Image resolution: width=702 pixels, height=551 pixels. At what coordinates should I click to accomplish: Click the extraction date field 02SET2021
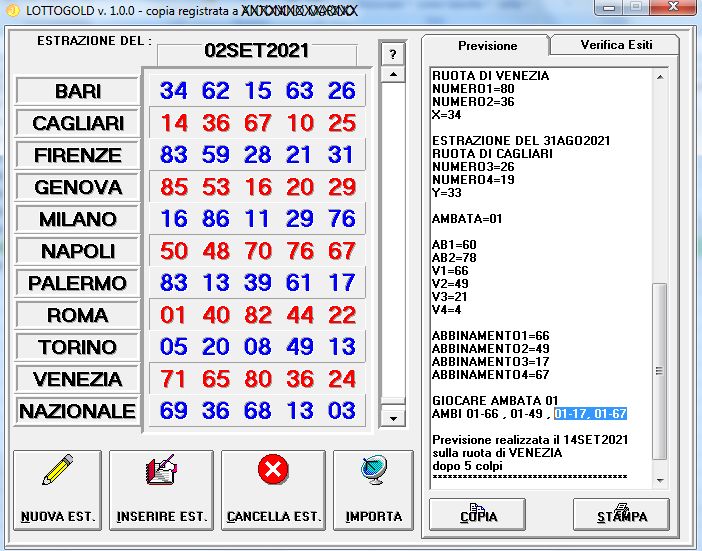257,51
